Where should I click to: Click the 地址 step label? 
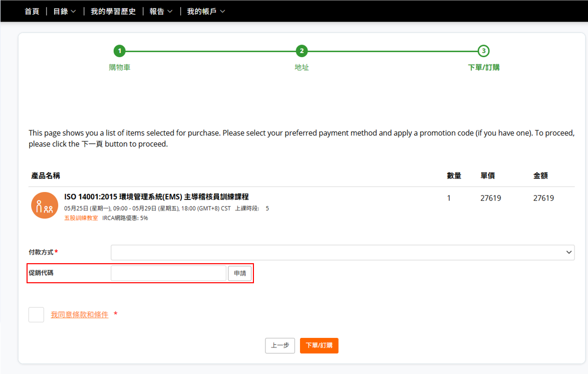coord(302,67)
